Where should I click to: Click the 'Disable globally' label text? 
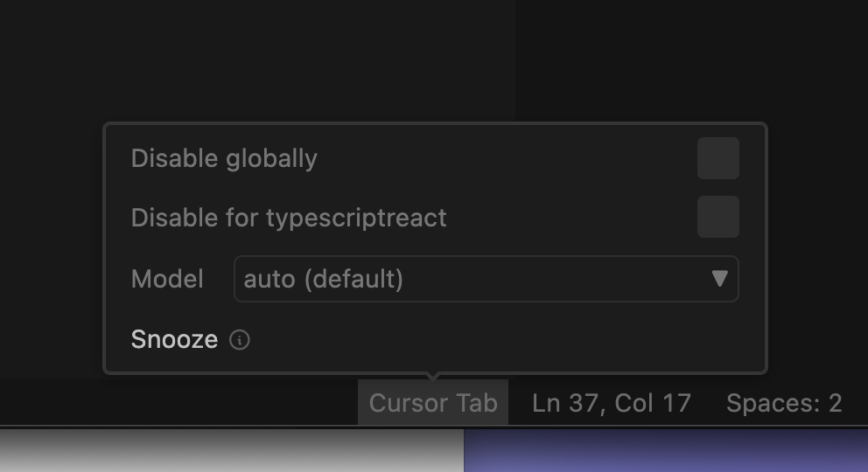tap(224, 158)
